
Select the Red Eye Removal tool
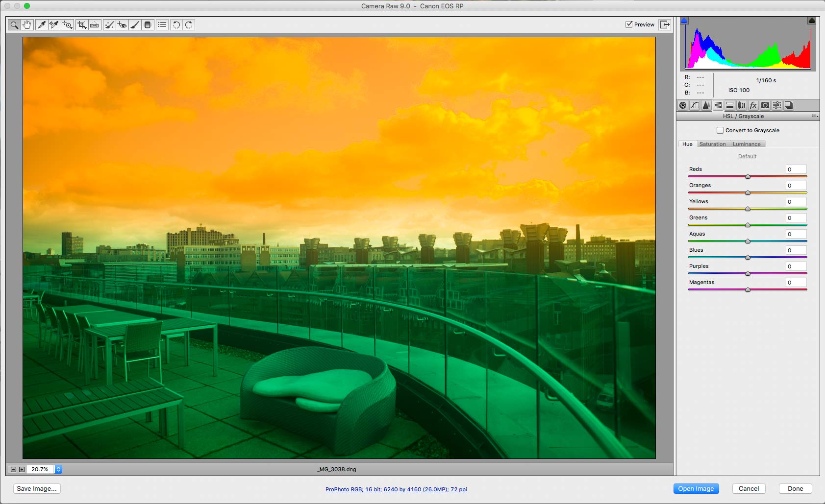[122, 24]
